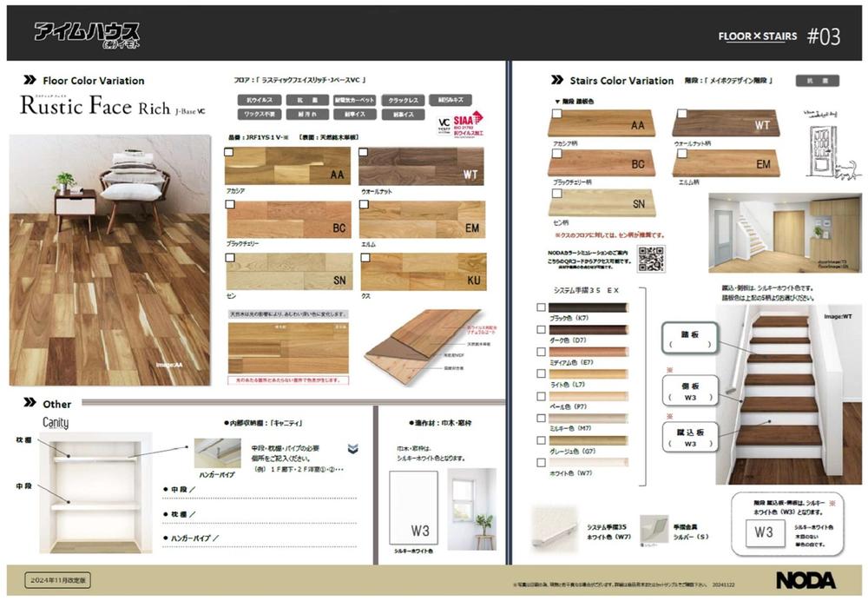Click the 蹴込板 W3 callout box

pos(690,437)
